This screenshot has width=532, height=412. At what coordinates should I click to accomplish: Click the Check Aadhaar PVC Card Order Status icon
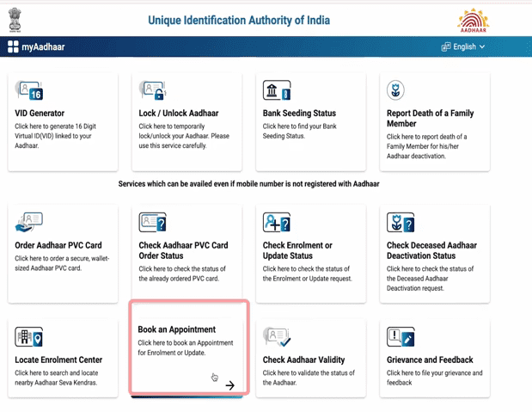click(x=153, y=222)
